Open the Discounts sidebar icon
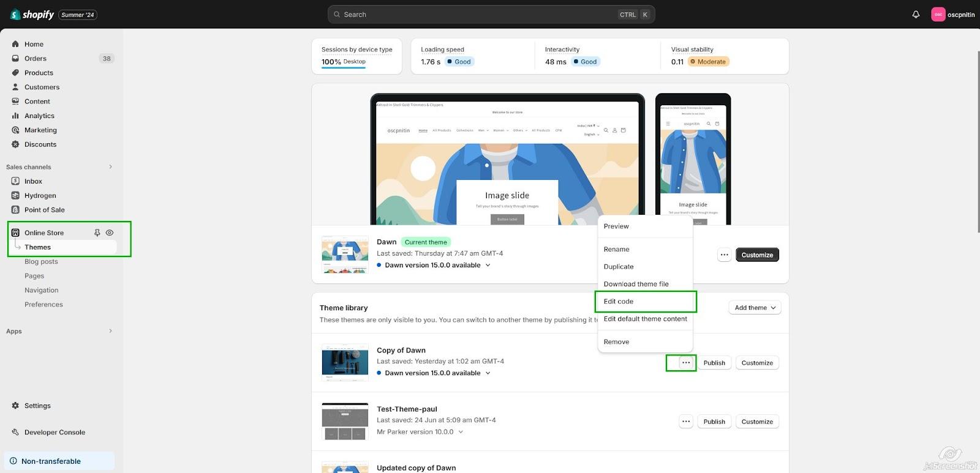980x473 pixels. (15, 144)
